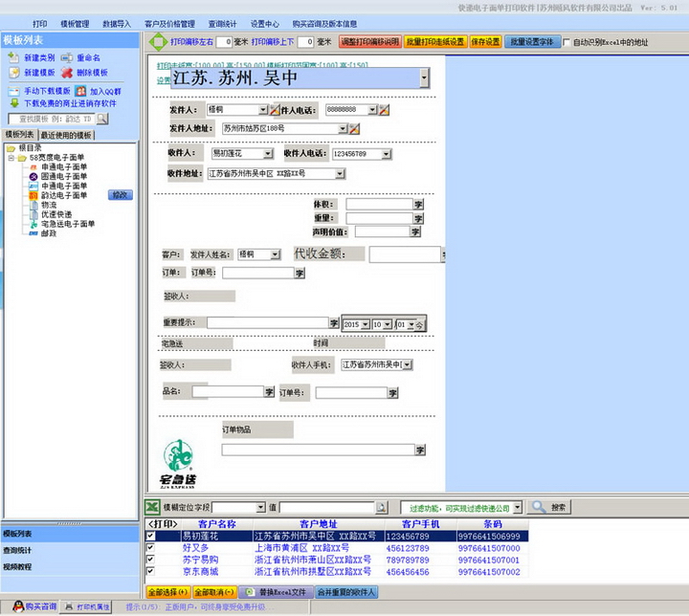This screenshot has height=616, width=689.
Task: Open the 客户及价格管理 menu
Action: coord(169,24)
